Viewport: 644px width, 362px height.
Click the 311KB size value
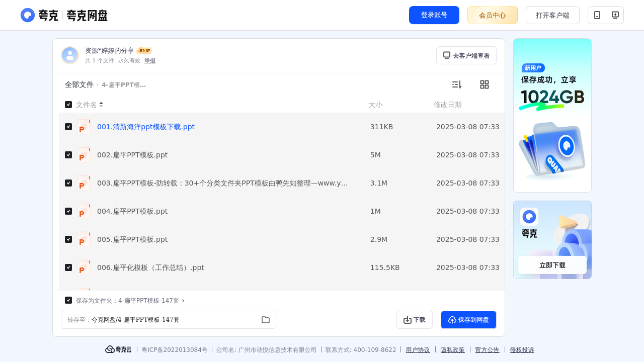click(x=381, y=127)
